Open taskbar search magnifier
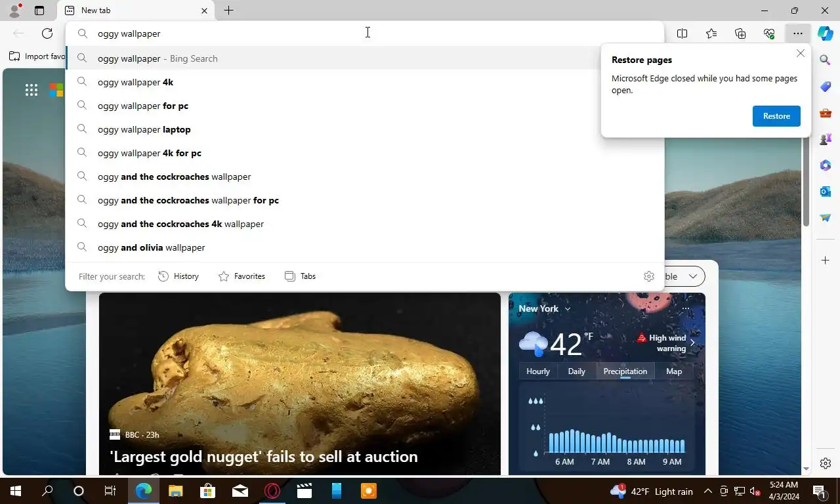840x504 pixels. (x=47, y=491)
